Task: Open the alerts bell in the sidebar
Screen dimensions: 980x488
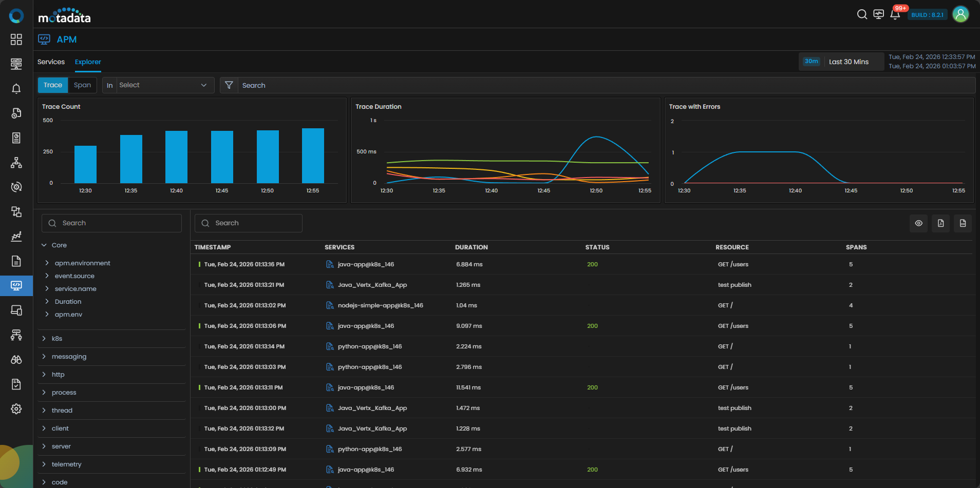Action: [16, 89]
